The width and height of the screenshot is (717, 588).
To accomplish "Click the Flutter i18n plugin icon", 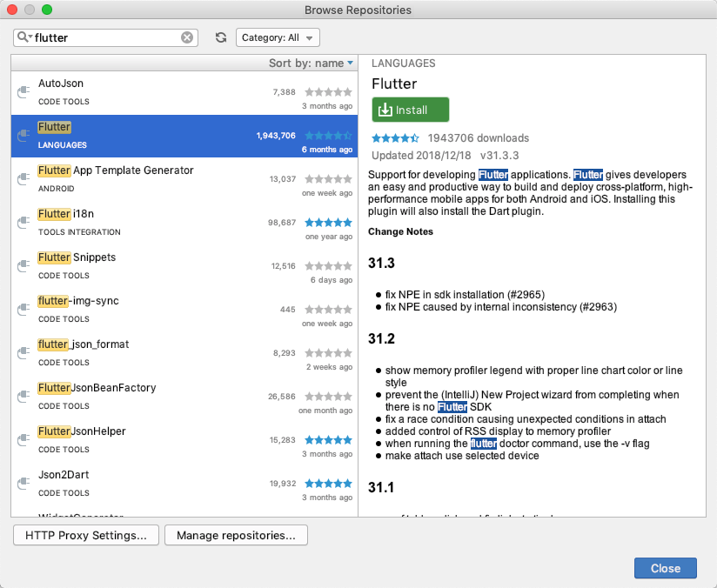I will point(23,222).
